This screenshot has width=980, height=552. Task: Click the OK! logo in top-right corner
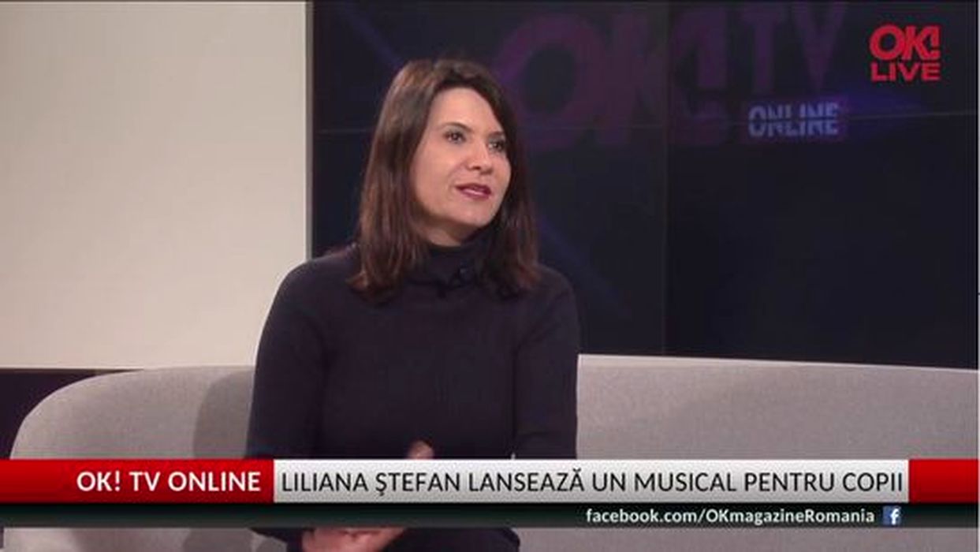click(905, 41)
